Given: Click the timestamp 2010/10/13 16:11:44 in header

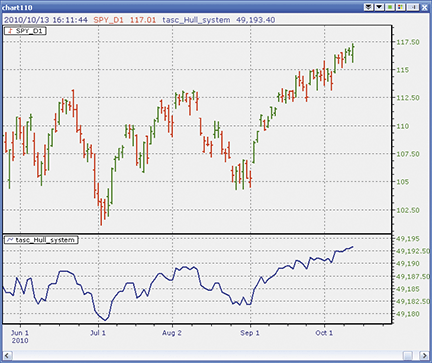Looking at the screenshot, I should (46, 20).
